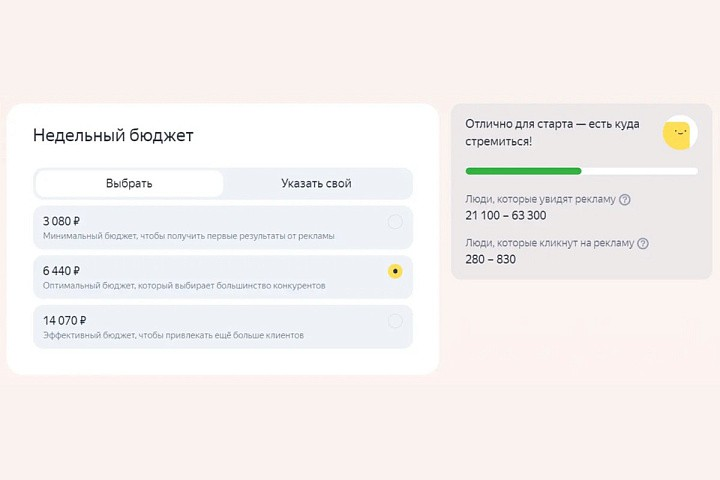Click the "21 100 – 63 300" reach estimate
This screenshot has height=480, width=720.
[506, 215]
